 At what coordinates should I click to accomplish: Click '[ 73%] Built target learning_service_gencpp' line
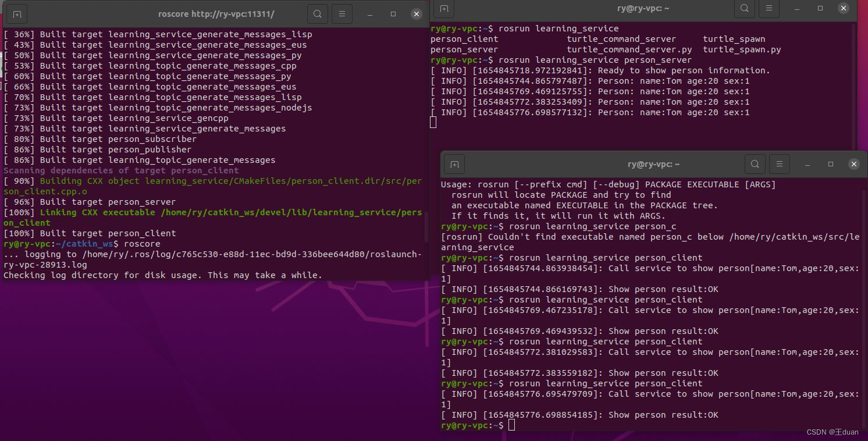[x=116, y=118]
